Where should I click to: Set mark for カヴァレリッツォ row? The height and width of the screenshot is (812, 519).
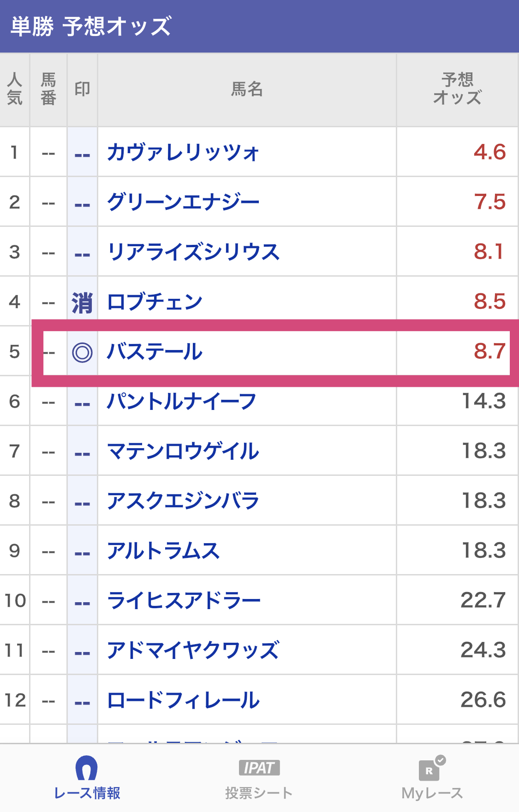click(82, 153)
